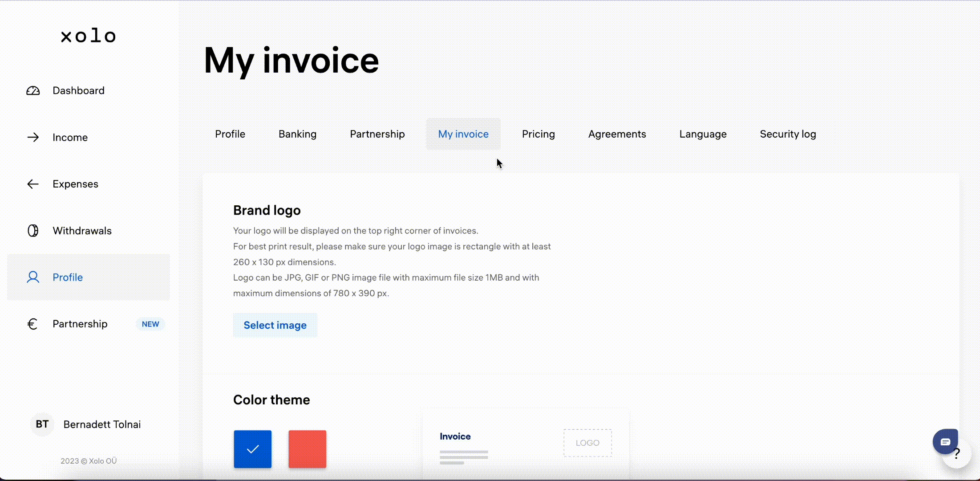Select the blue color theme checkbox
Image resolution: width=980 pixels, height=481 pixels.
(252, 448)
